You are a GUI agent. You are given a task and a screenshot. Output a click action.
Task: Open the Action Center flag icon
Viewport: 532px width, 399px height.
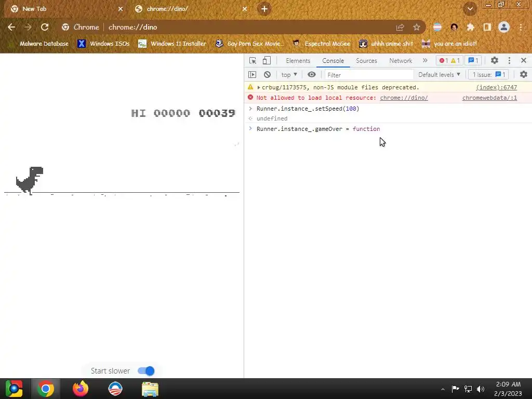coord(455,389)
